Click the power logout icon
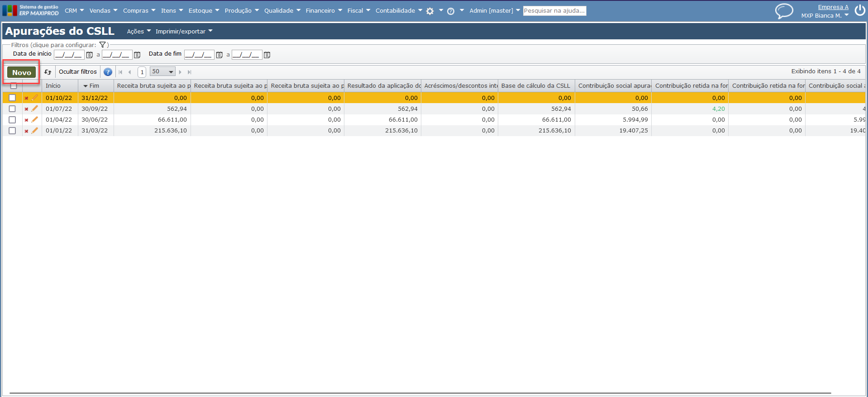 [860, 11]
